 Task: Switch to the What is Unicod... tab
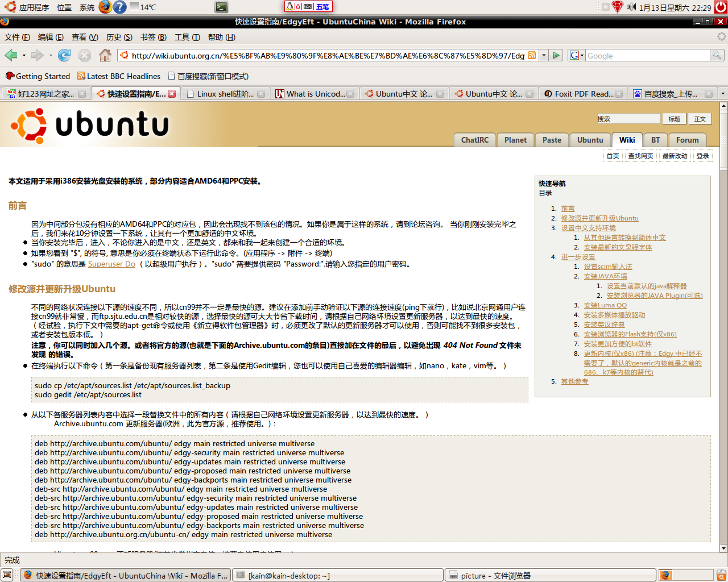point(315,94)
